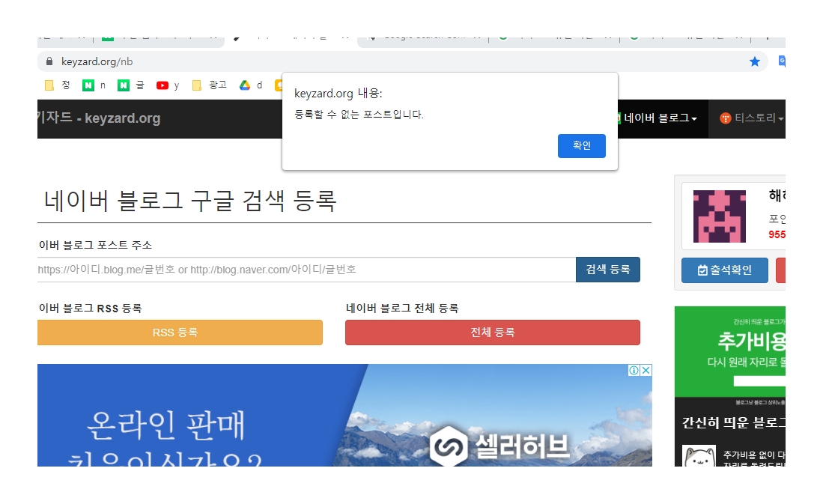Open the 광고 bookmark folder

point(210,85)
